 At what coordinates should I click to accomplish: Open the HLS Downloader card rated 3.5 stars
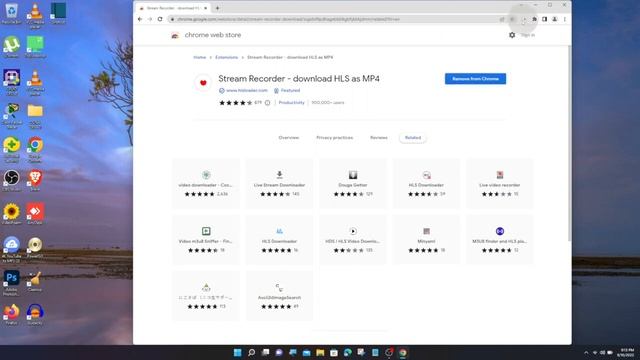coord(426,184)
